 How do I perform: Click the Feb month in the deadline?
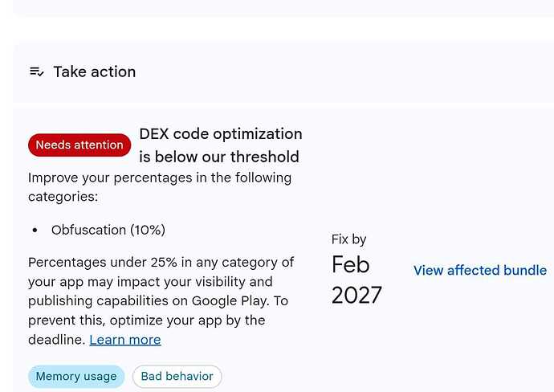(351, 264)
